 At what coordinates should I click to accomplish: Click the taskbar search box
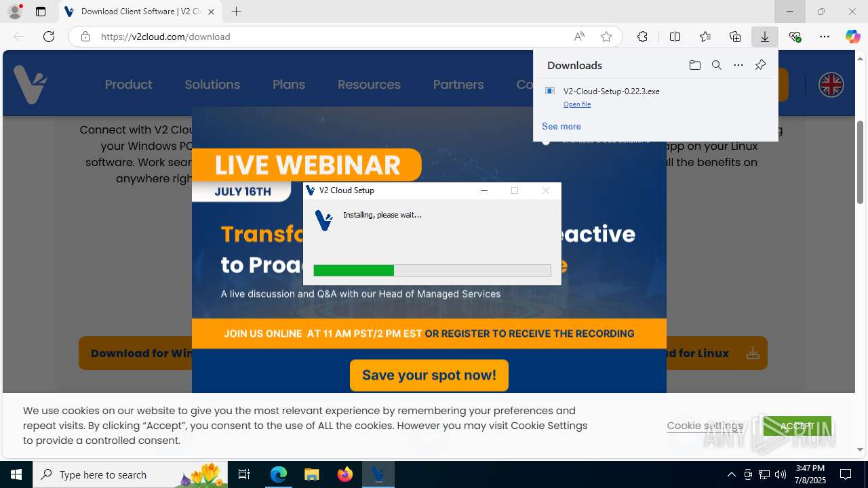130,474
